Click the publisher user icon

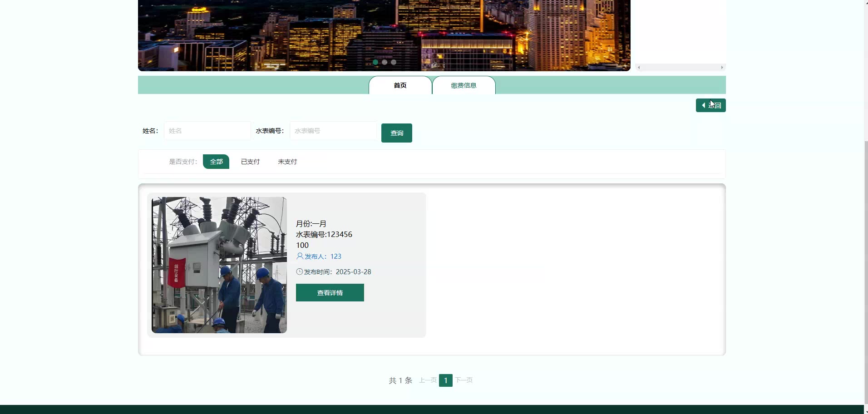click(300, 256)
